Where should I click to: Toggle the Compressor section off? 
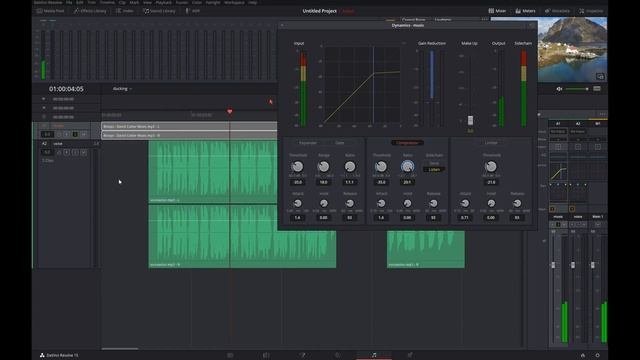pos(407,143)
